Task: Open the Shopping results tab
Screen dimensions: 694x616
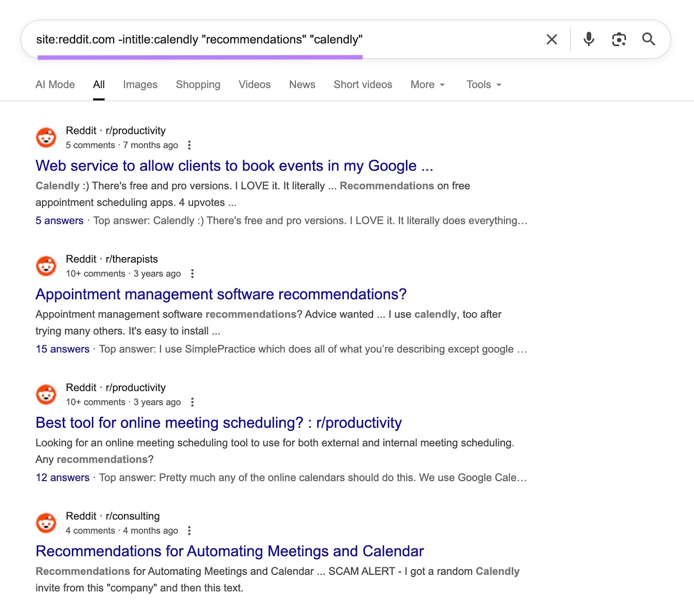Action: (x=198, y=85)
